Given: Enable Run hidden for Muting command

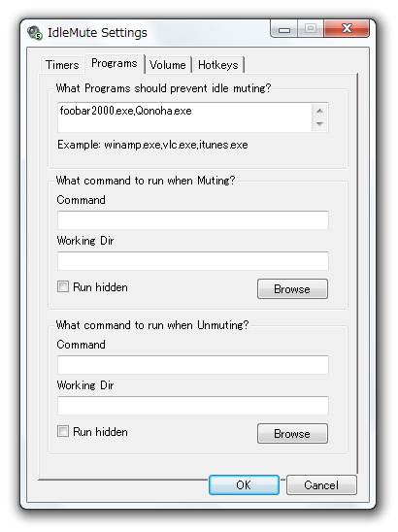Looking at the screenshot, I should pos(63,286).
